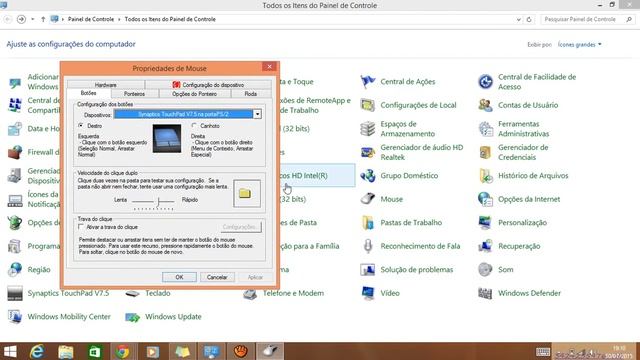This screenshot has height=360, width=640.
Task: Open Opções da Internet icon
Action: [485, 199]
